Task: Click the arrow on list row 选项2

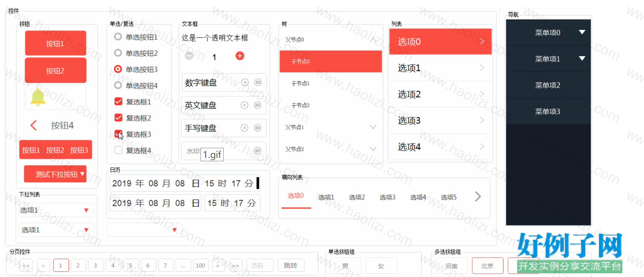Action: click(482, 94)
